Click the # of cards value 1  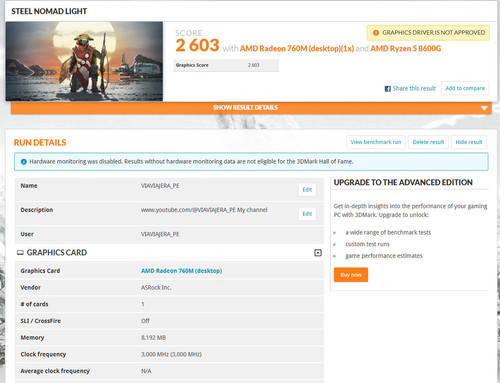tap(143, 304)
